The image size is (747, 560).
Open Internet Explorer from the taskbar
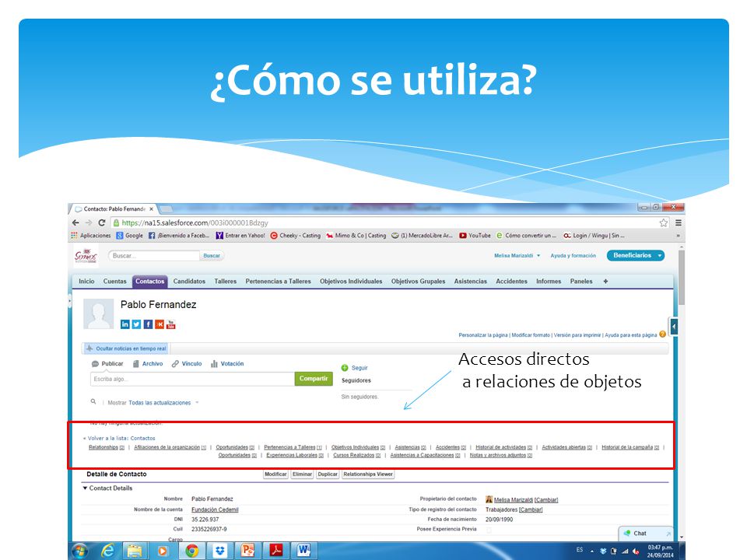pyautogui.click(x=108, y=551)
